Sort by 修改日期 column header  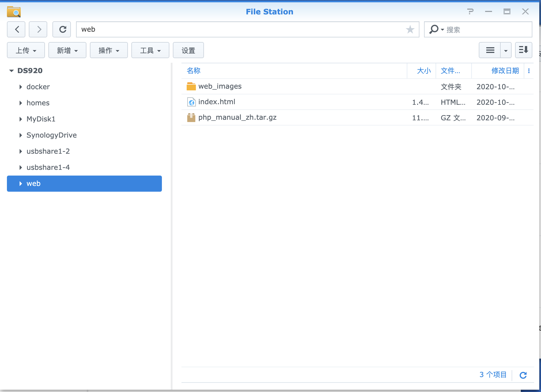click(498, 71)
